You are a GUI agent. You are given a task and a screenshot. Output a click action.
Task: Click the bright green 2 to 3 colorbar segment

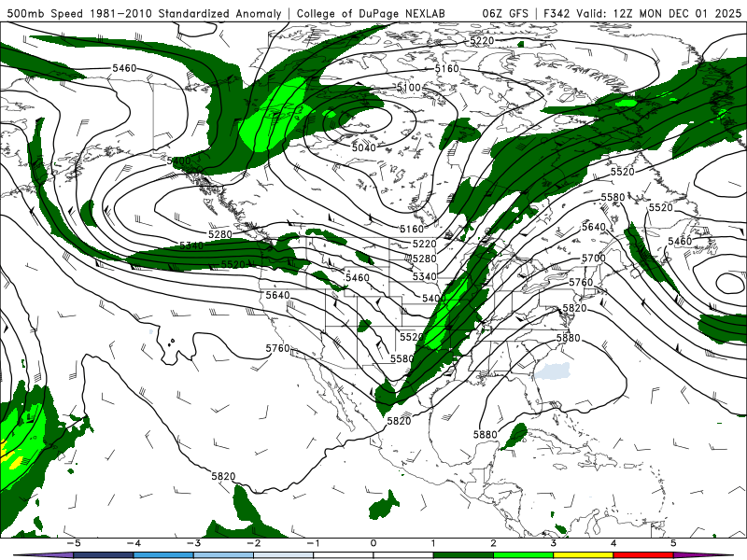click(x=523, y=555)
